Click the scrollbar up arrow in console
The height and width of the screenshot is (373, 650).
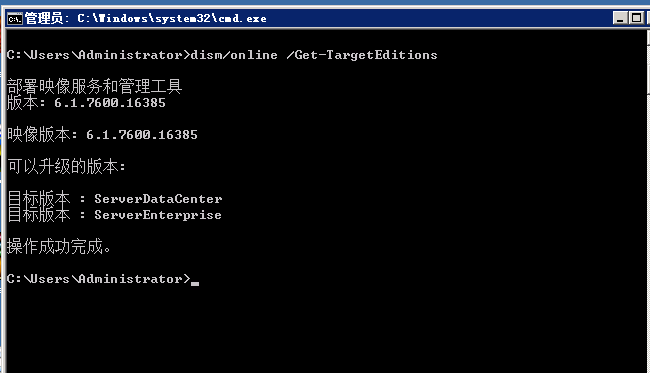(648, 37)
